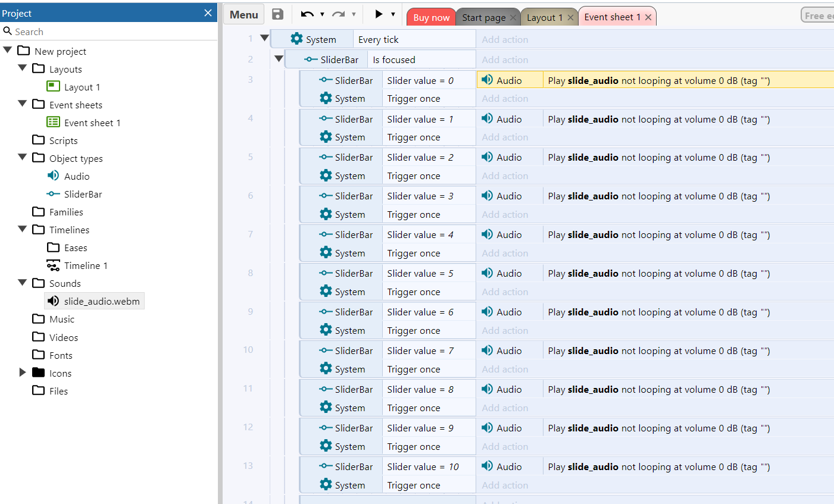Click the Files folder icon
834x504 pixels.
(x=39, y=390)
